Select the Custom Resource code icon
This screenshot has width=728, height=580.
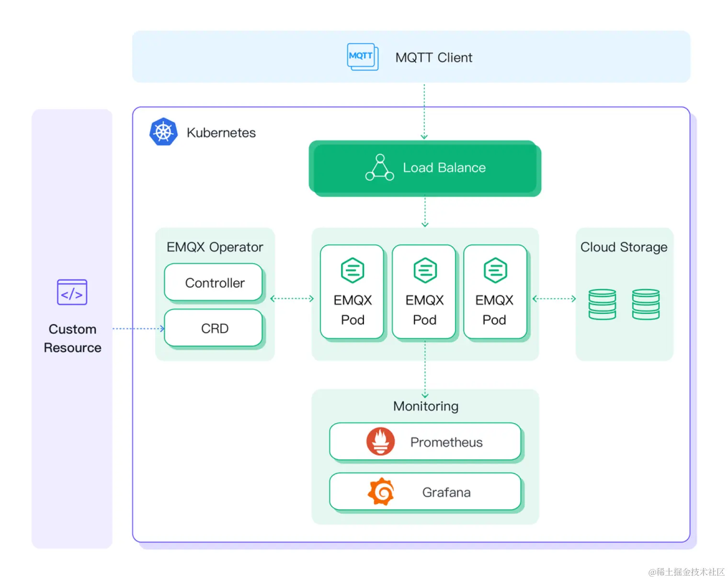tap(72, 292)
